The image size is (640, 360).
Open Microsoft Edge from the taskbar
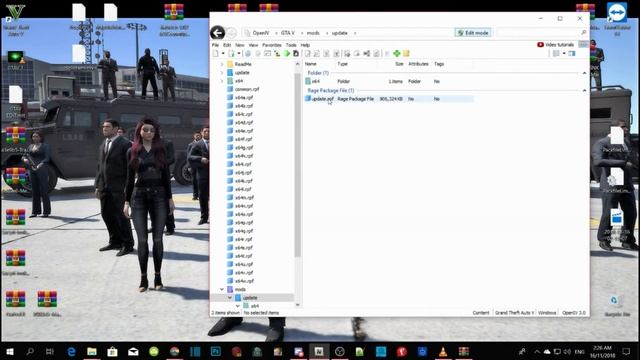click(x=71, y=351)
